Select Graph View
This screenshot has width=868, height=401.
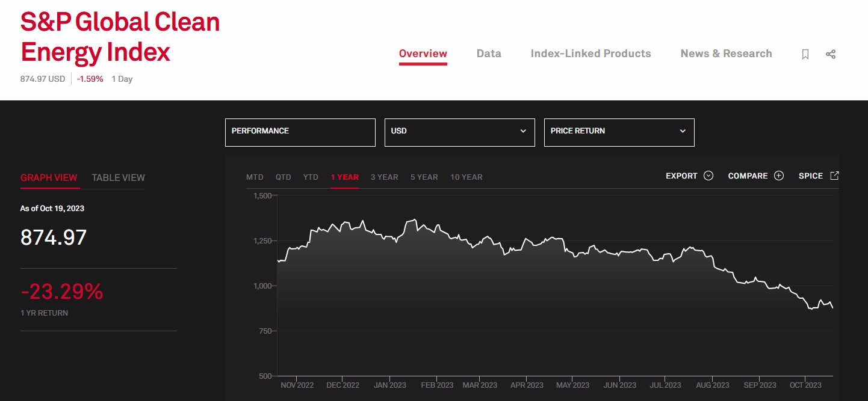49,177
